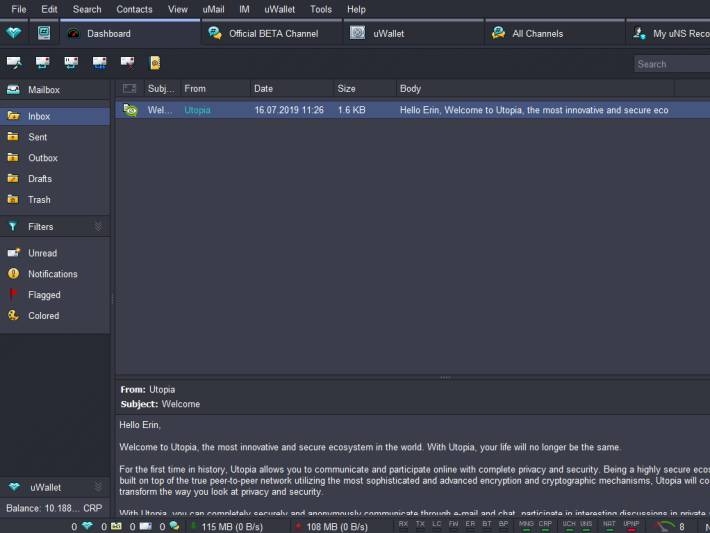Click the Sent folder icon

click(13, 137)
